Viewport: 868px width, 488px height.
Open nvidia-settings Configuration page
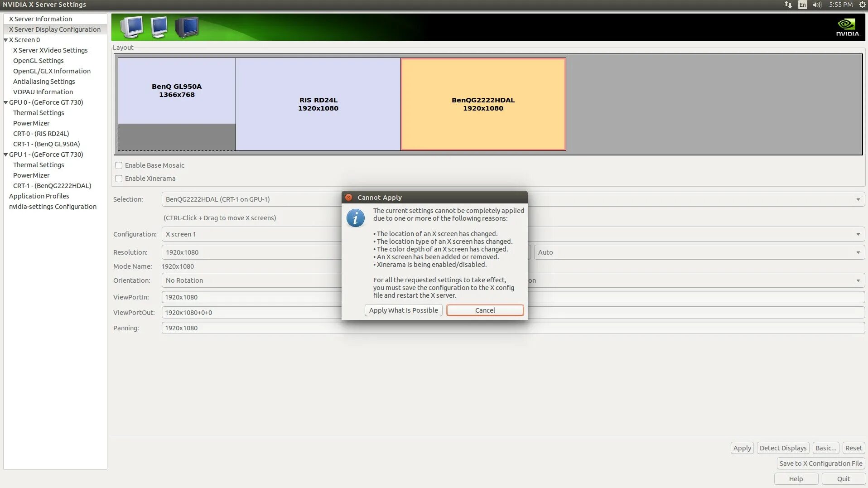pyautogui.click(x=53, y=207)
